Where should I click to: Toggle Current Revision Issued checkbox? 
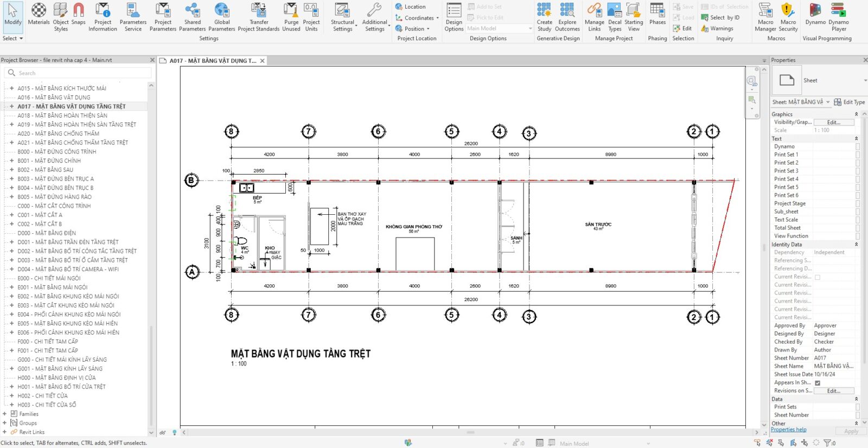(818, 277)
